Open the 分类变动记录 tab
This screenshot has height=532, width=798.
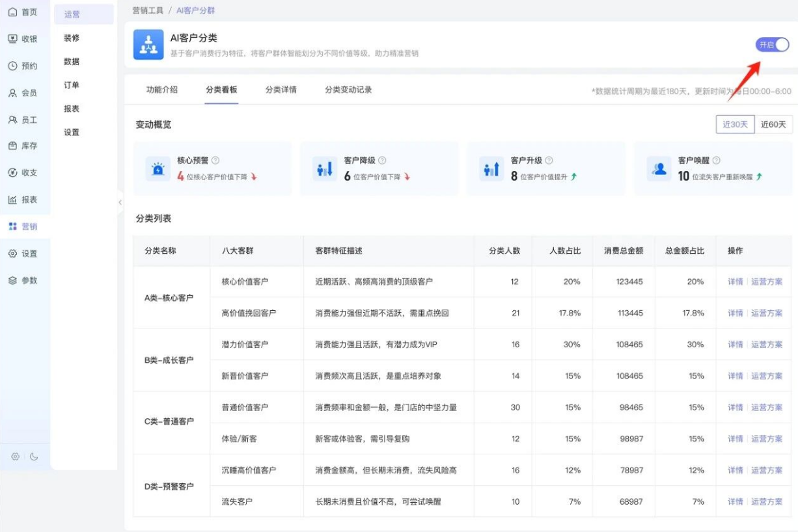click(x=348, y=90)
